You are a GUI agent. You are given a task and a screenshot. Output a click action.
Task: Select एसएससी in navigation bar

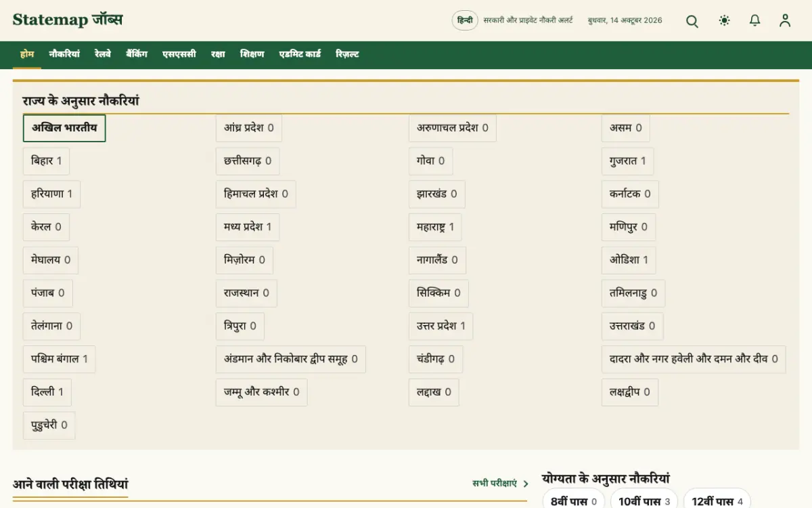179,54
